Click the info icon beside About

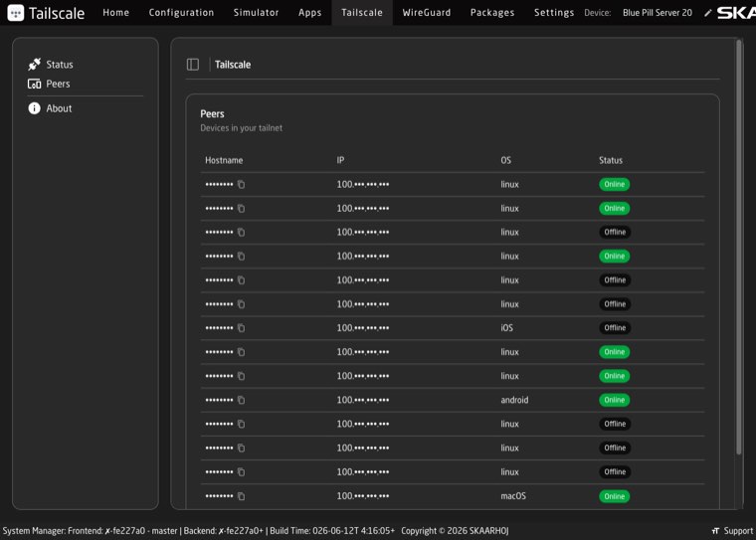click(x=34, y=108)
